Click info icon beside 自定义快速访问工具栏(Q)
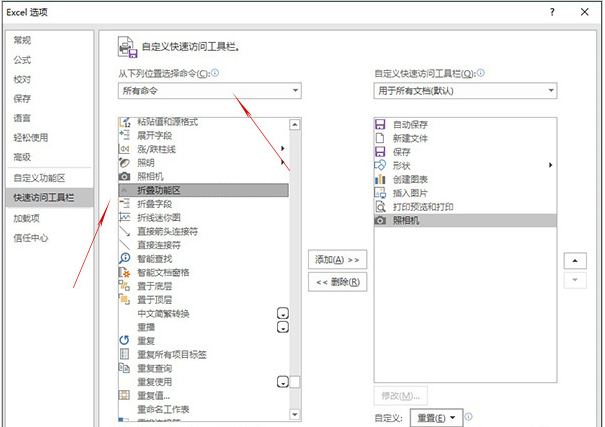This screenshot has width=605, height=427. 481,73
